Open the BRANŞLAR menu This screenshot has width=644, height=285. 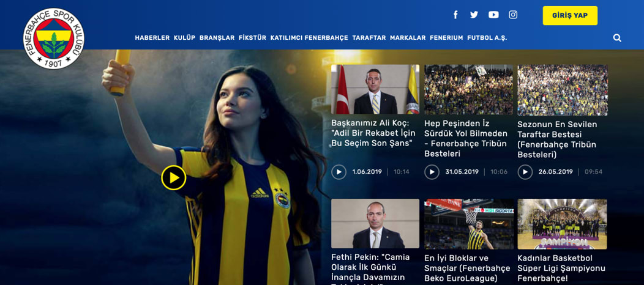(x=217, y=38)
